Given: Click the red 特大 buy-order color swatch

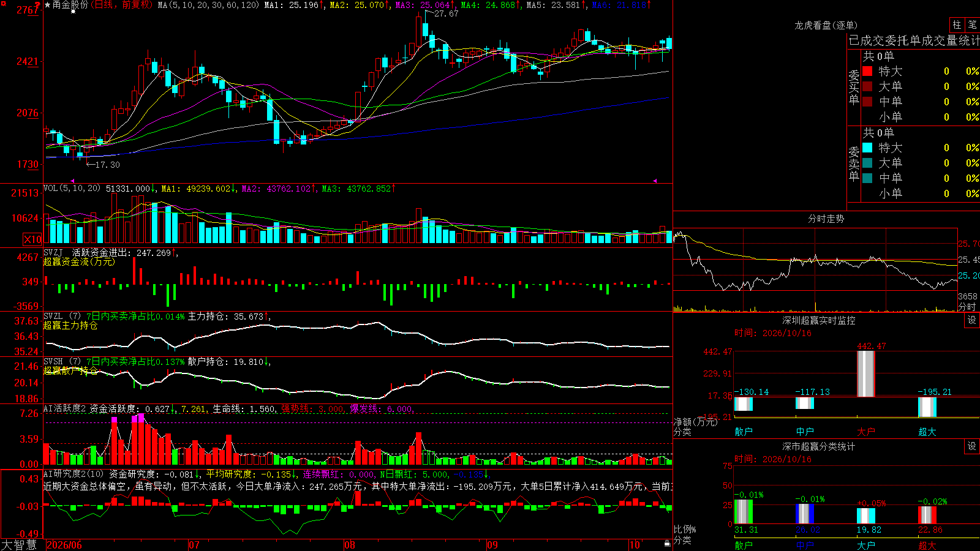Looking at the screenshot, I should (x=867, y=71).
